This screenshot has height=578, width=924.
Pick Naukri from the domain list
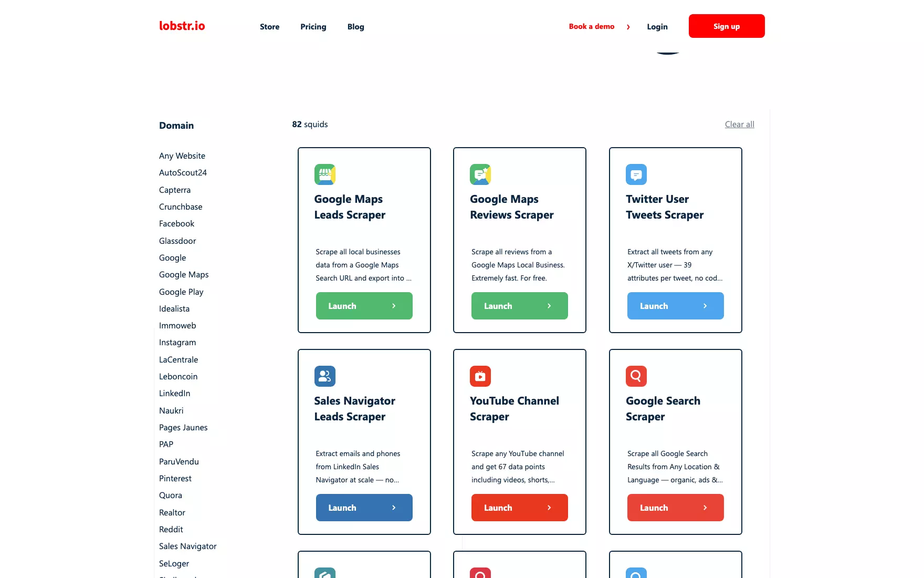pos(171,411)
